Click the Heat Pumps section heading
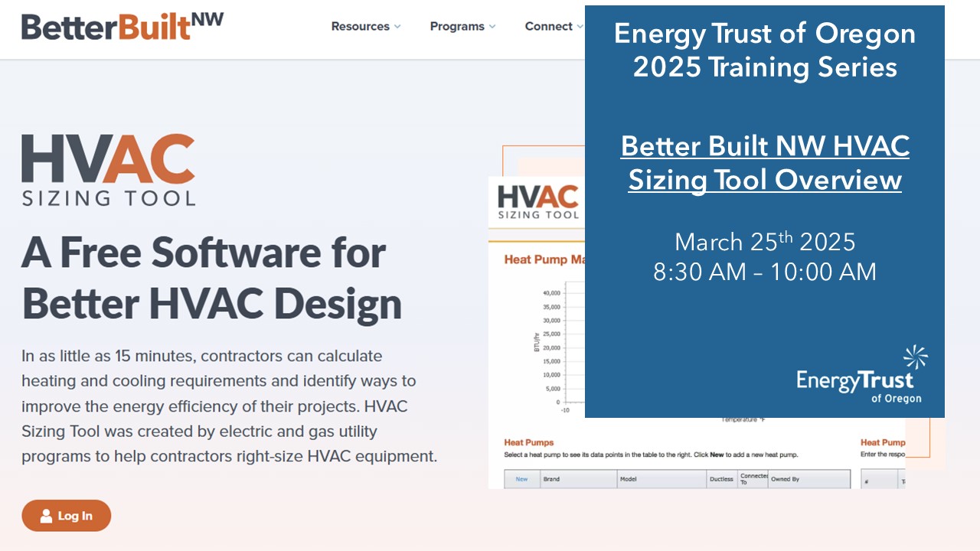 pyautogui.click(x=528, y=442)
